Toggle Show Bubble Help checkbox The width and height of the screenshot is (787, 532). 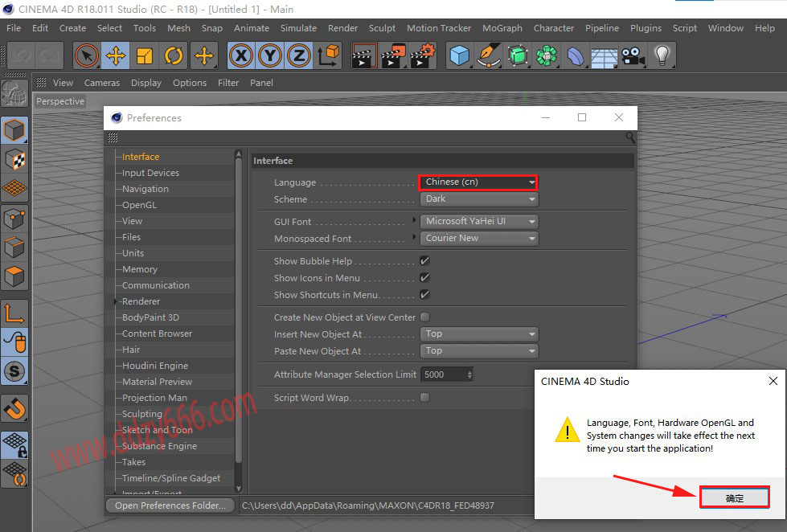(424, 260)
